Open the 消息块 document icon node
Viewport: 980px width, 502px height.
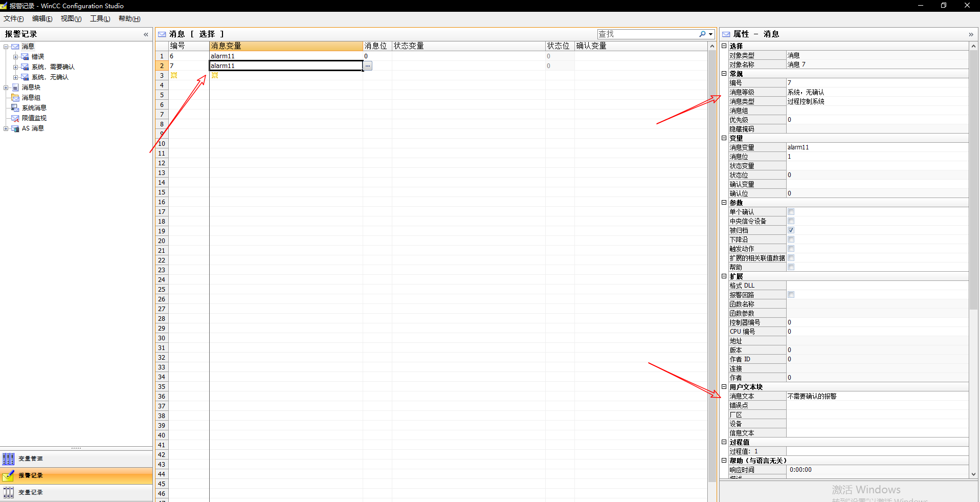(x=15, y=88)
